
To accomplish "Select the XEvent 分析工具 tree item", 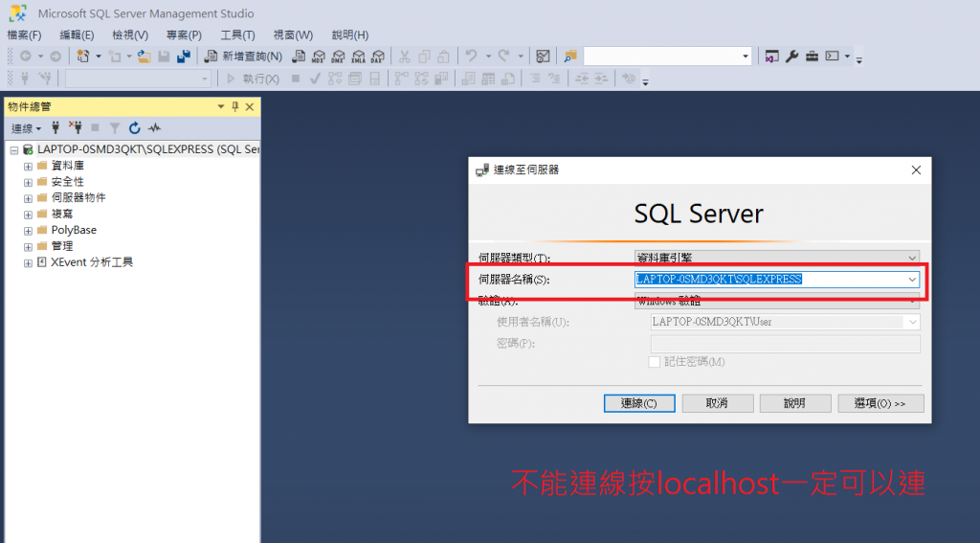I will pos(92,262).
